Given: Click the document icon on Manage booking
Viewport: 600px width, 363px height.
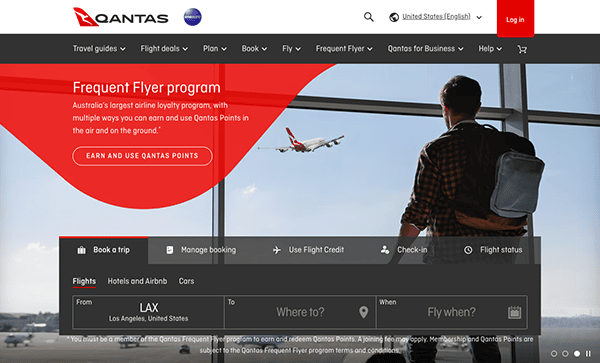Looking at the screenshot, I should (170, 250).
